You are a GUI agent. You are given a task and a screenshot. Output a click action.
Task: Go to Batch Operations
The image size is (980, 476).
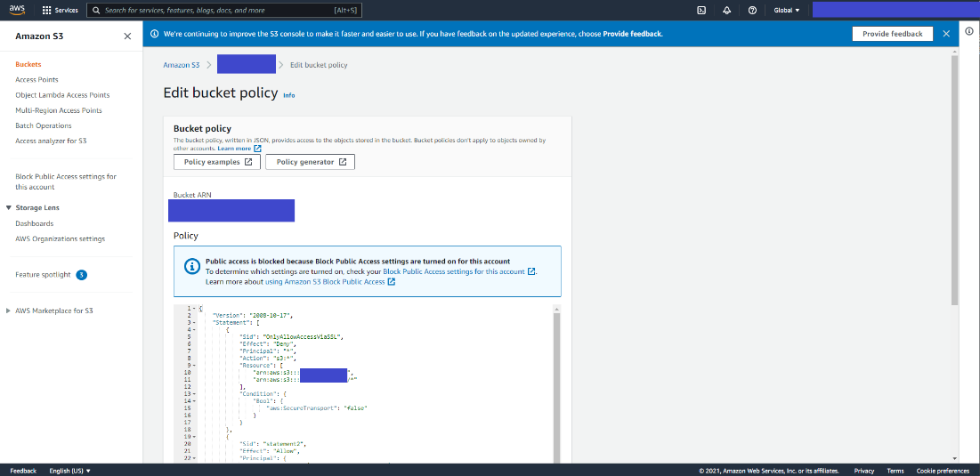[x=43, y=125]
